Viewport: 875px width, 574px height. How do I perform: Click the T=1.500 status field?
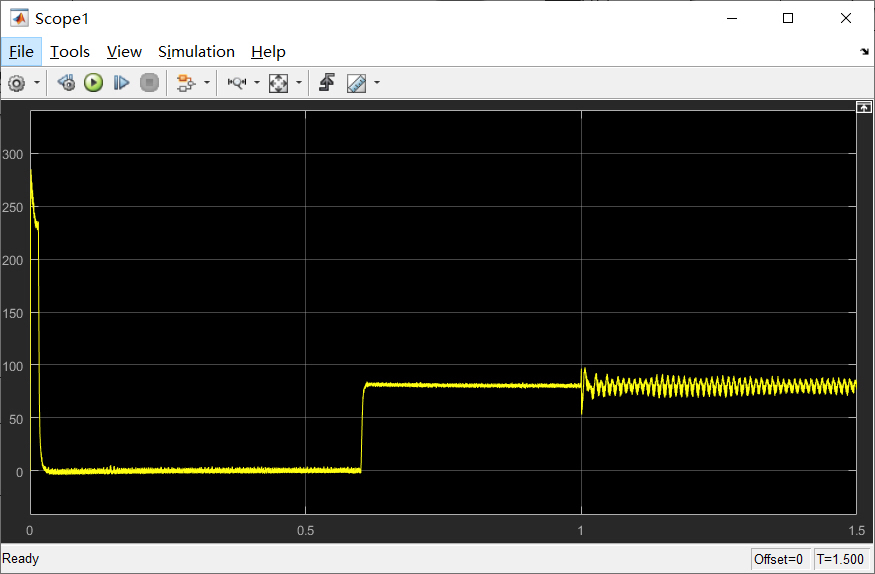(x=840, y=559)
